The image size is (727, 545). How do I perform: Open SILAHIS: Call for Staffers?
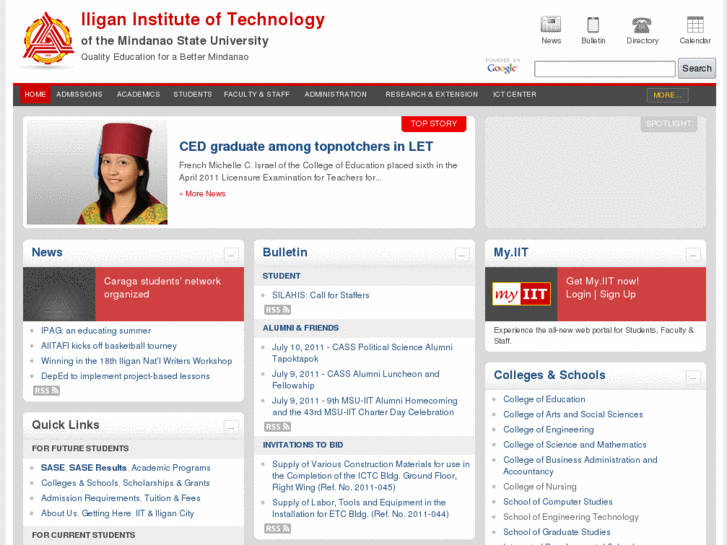pyautogui.click(x=321, y=295)
